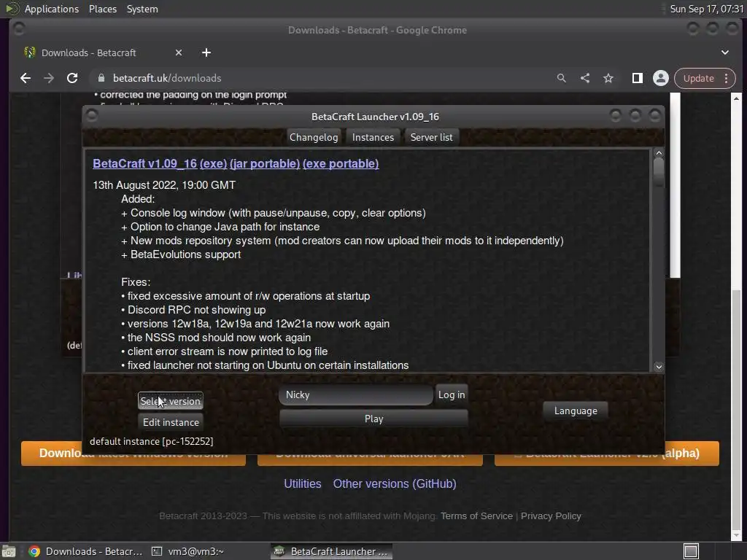747x560 pixels.
Task: Click the Nicky username field
Action: tap(356, 394)
